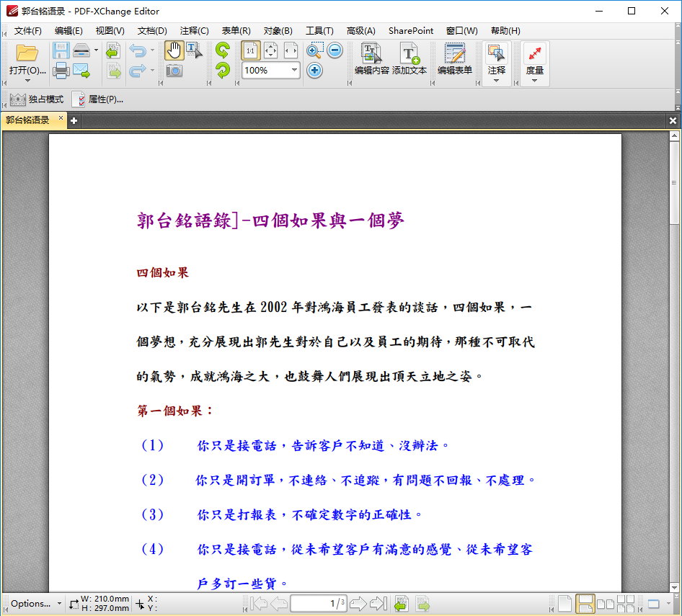The image size is (682, 616).
Task: Open the Scan button dropdown arrow
Action: (x=96, y=50)
